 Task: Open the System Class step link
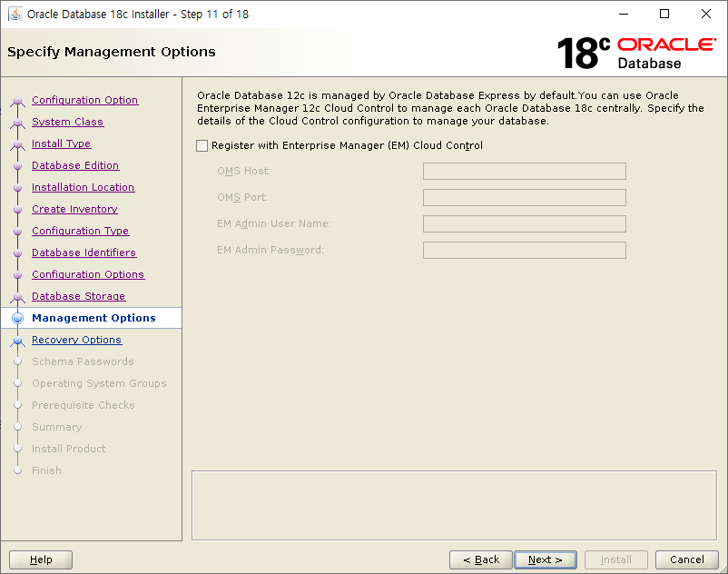[68, 122]
